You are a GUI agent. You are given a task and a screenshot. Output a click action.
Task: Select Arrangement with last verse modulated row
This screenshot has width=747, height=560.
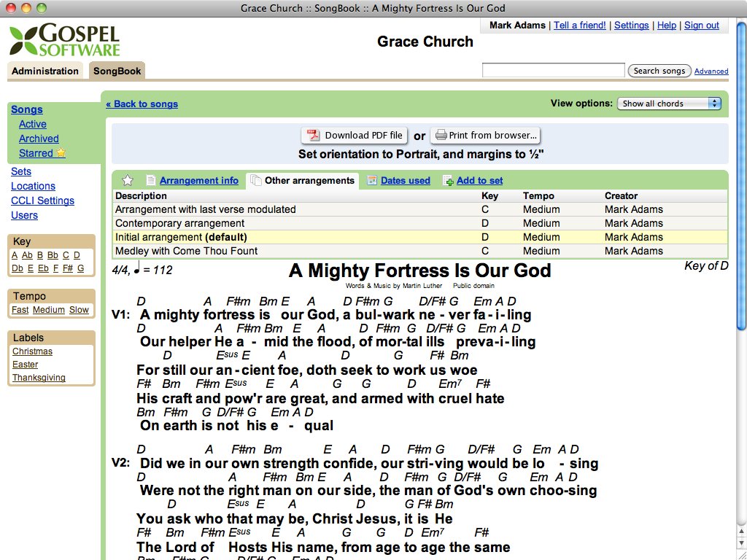(420, 209)
